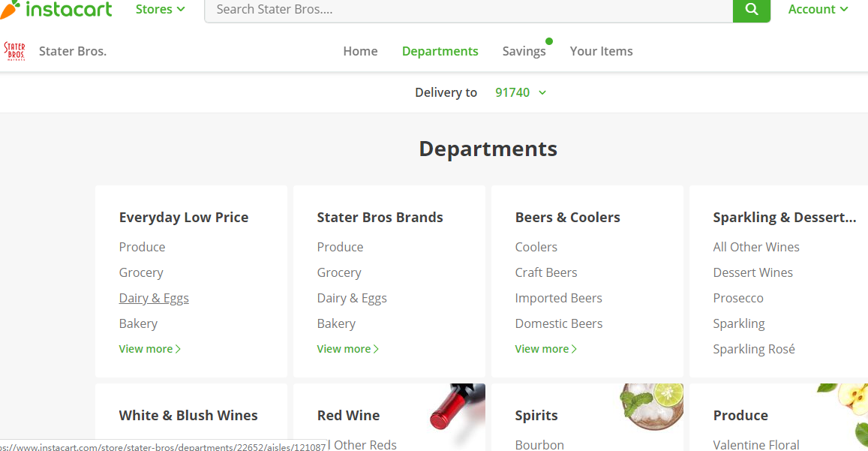This screenshot has height=451, width=868.
Task: Open the Beers & Coolers heading
Action: point(567,217)
